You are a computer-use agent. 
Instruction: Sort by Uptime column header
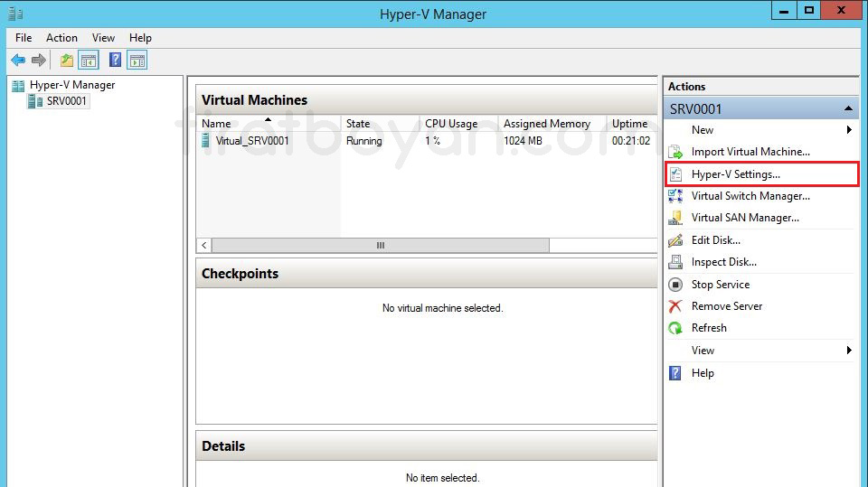coord(632,124)
